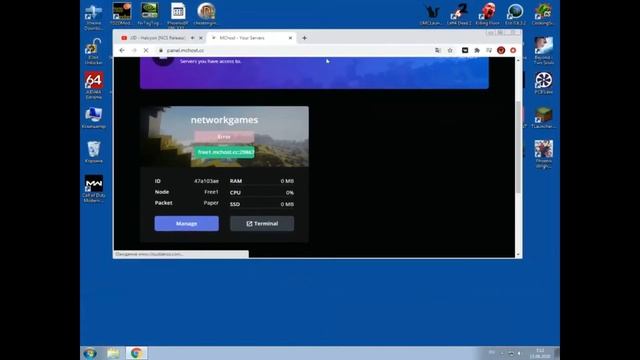Switch to the YouTube Halcyon tab

point(157,38)
